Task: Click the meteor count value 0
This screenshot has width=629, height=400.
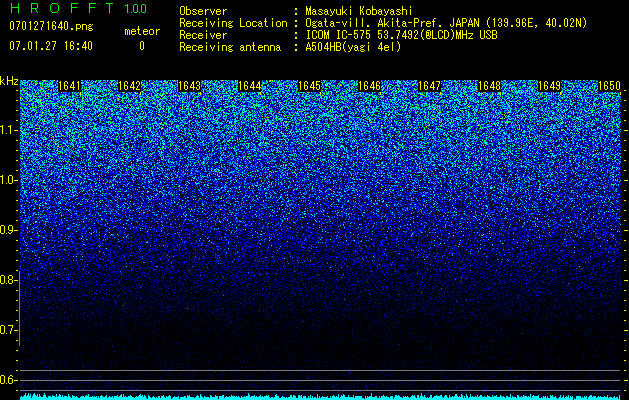Action: (142, 46)
